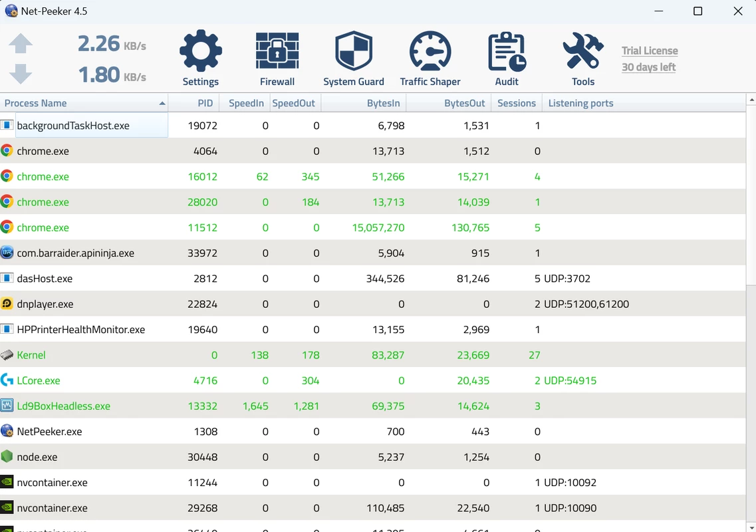756x532 pixels.
Task: Open the Tools wrench and hammer icon
Action: 583,51
